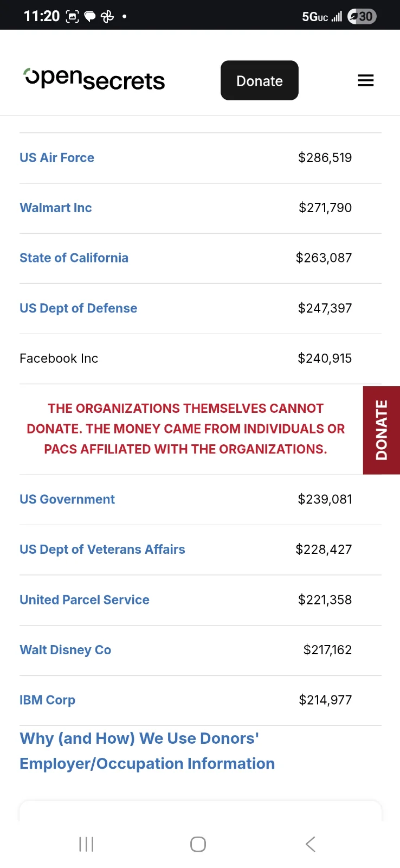Open the US Government link
The height and width of the screenshot is (868, 400).
point(67,499)
